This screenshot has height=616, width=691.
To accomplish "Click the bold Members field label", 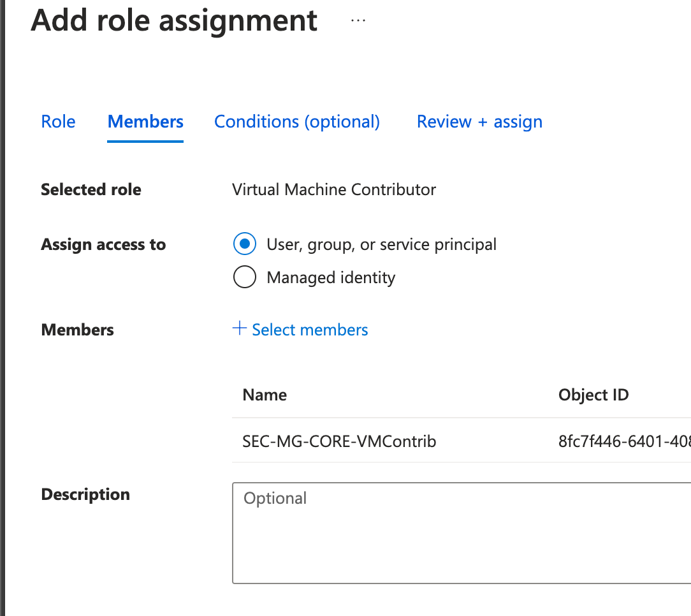I will click(77, 330).
